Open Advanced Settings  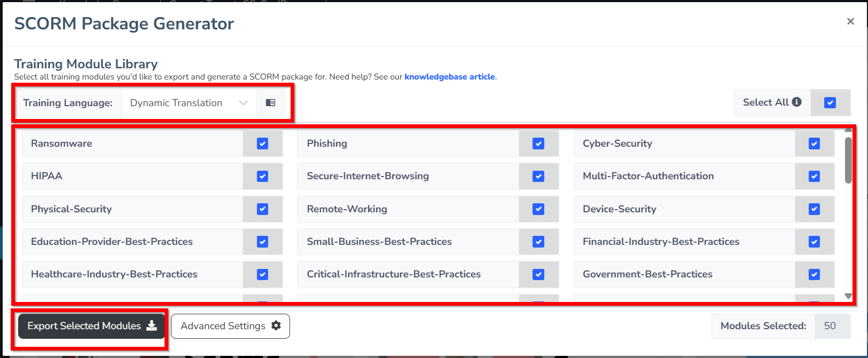[x=230, y=326]
